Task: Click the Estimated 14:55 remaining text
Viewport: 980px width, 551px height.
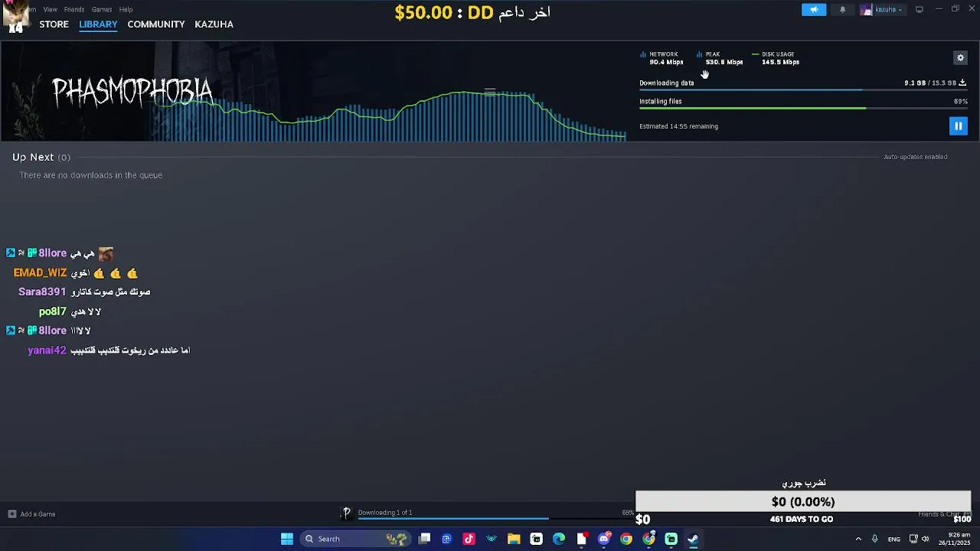Action: pos(678,126)
